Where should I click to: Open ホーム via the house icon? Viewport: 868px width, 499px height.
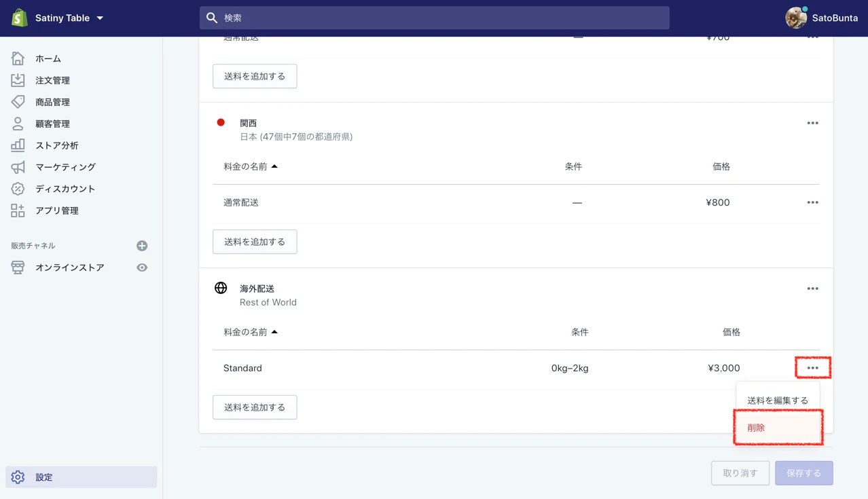click(x=18, y=58)
